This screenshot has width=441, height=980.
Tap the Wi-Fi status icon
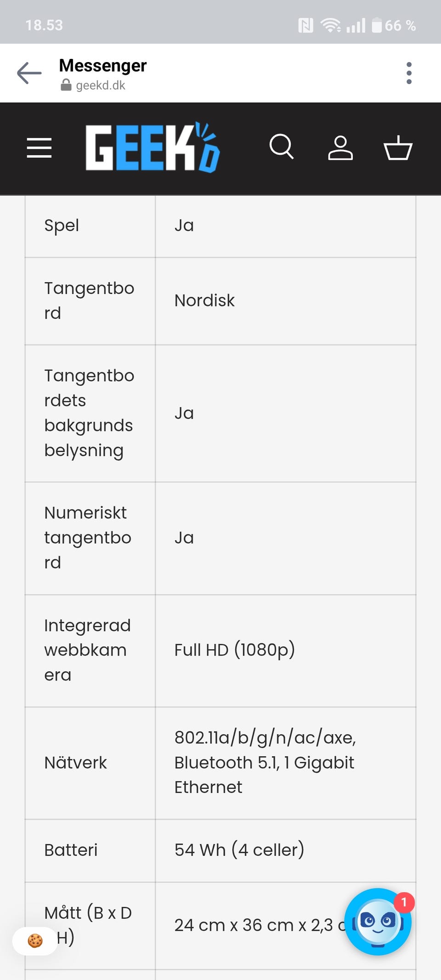pyautogui.click(x=330, y=25)
